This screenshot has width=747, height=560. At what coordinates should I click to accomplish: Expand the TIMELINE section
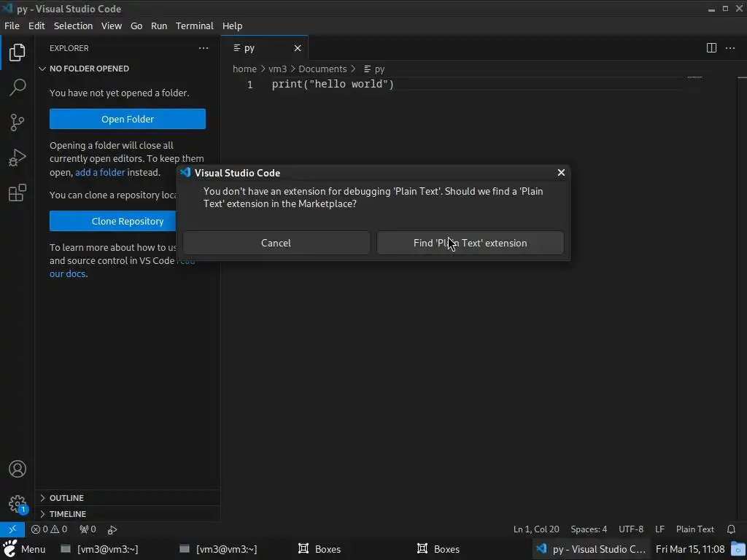click(128, 514)
